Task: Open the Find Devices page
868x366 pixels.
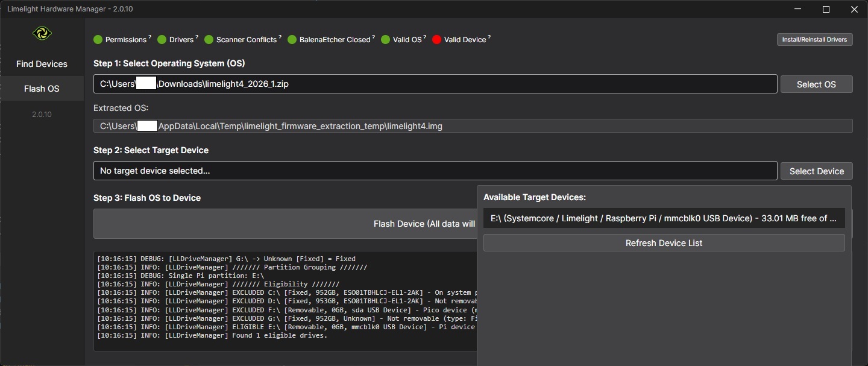Action: tap(42, 64)
